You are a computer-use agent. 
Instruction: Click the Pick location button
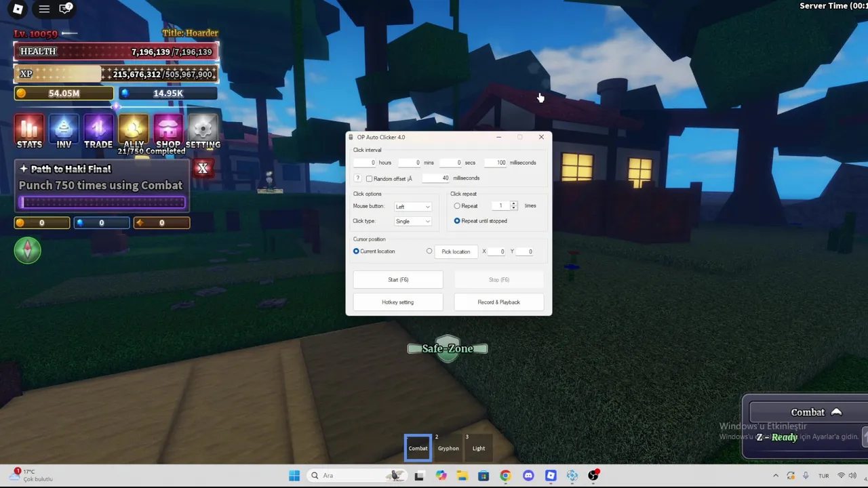coord(456,251)
